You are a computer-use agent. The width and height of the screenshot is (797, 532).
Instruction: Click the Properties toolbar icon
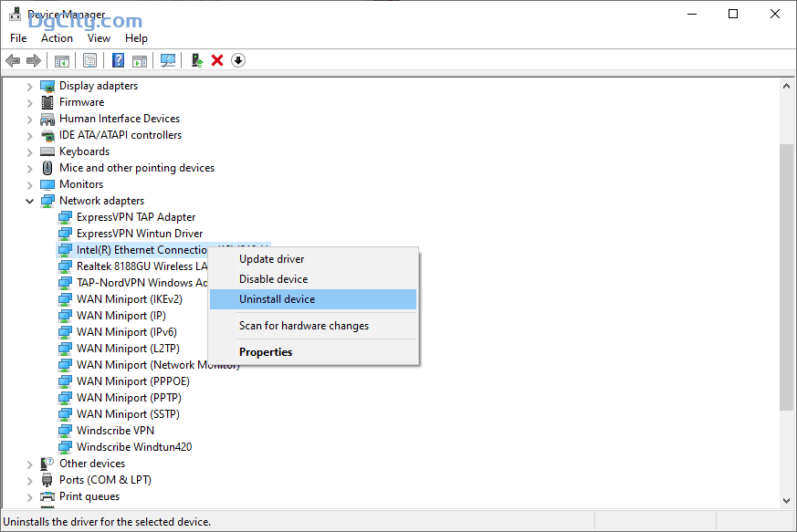(x=90, y=61)
